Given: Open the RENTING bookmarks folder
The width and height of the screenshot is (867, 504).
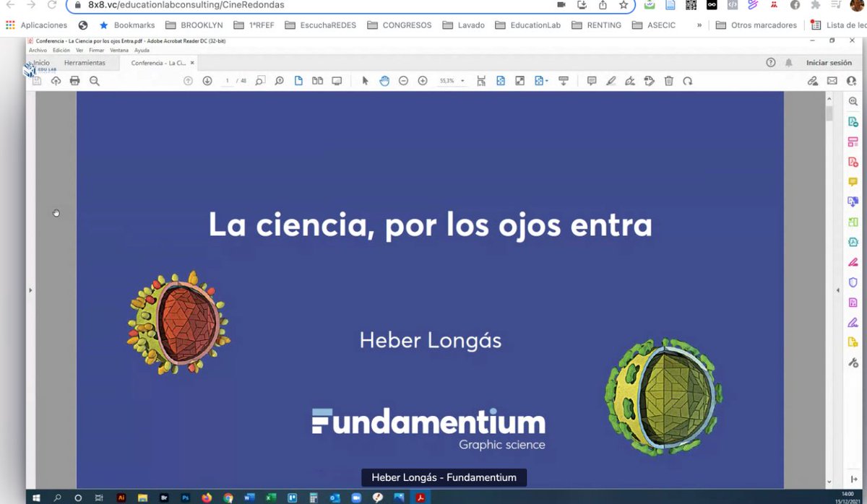Looking at the screenshot, I should point(597,25).
